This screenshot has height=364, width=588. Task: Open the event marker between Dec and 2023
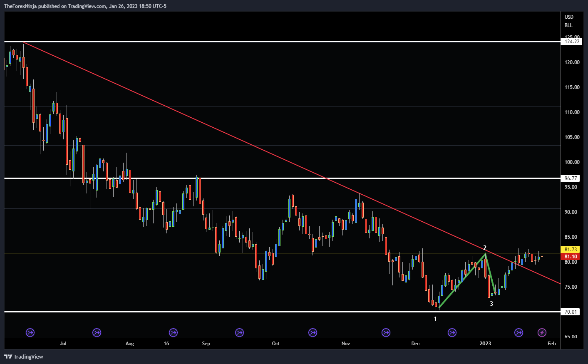[x=452, y=332]
